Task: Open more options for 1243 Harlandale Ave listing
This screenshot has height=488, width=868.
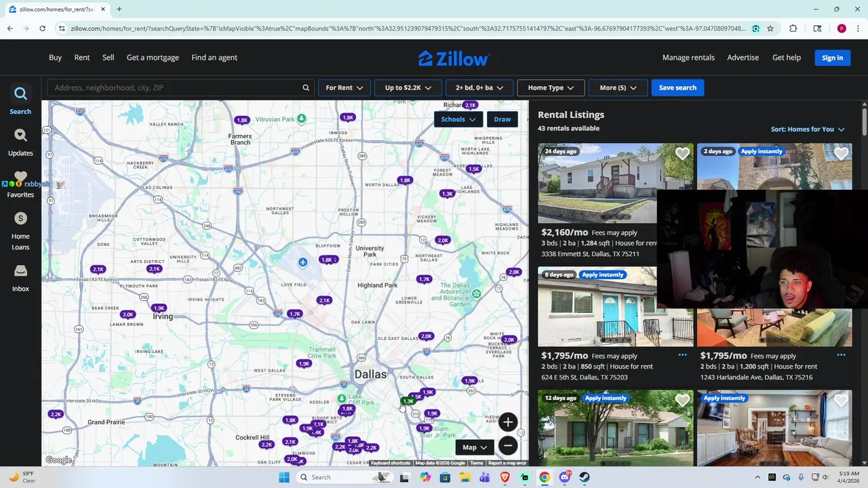Action: (841, 354)
